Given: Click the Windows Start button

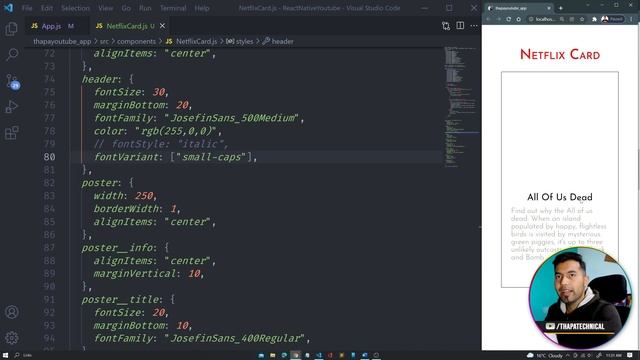Looking at the screenshot, I should (5, 356).
